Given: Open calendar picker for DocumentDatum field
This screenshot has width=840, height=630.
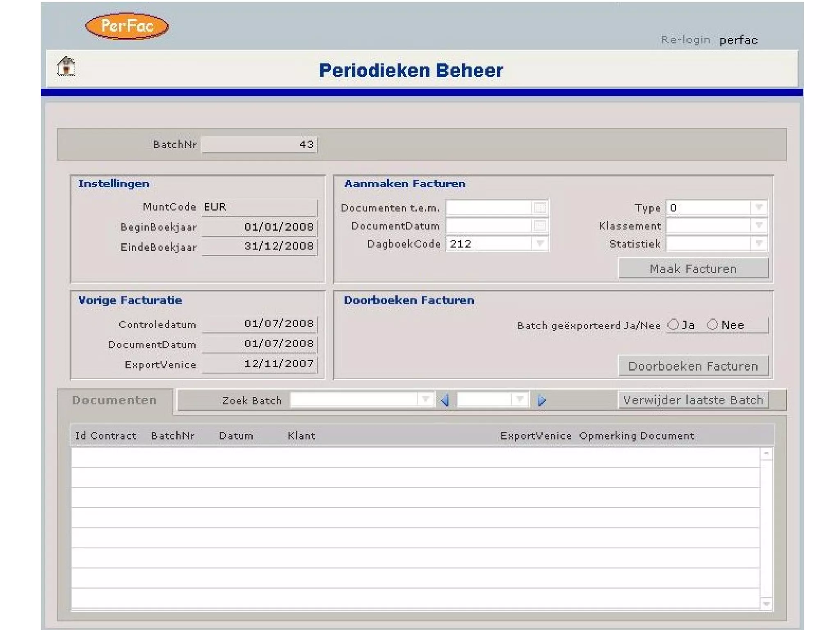Looking at the screenshot, I should [x=539, y=225].
